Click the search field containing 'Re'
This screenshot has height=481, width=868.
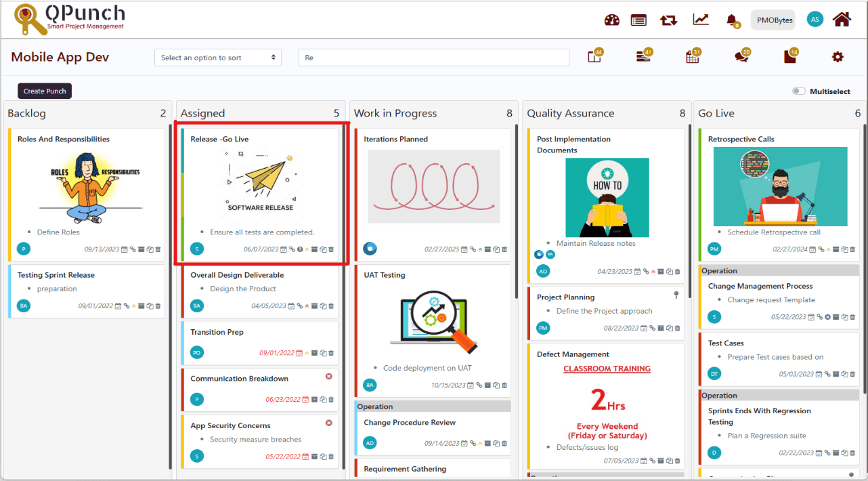434,58
